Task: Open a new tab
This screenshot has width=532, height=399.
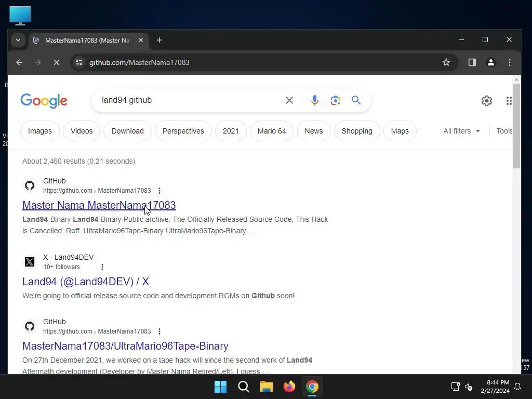Action: click(159, 41)
